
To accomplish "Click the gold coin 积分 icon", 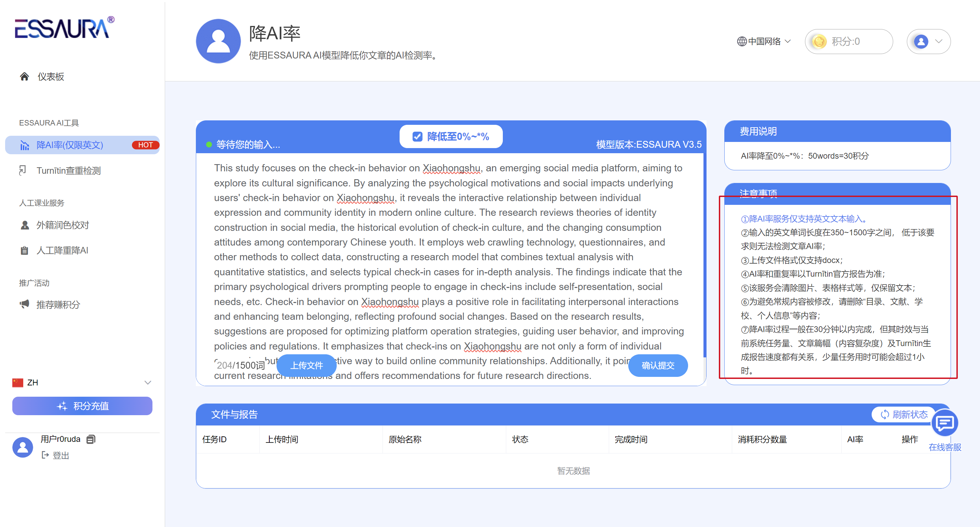I will [x=819, y=41].
